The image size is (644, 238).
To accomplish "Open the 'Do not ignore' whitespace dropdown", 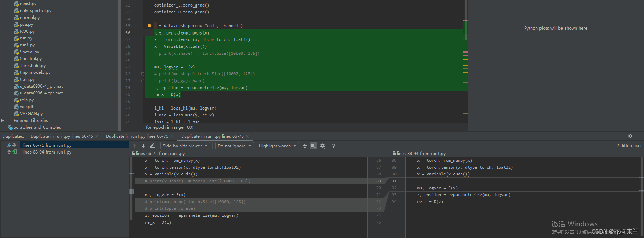I will click(234, 146).
